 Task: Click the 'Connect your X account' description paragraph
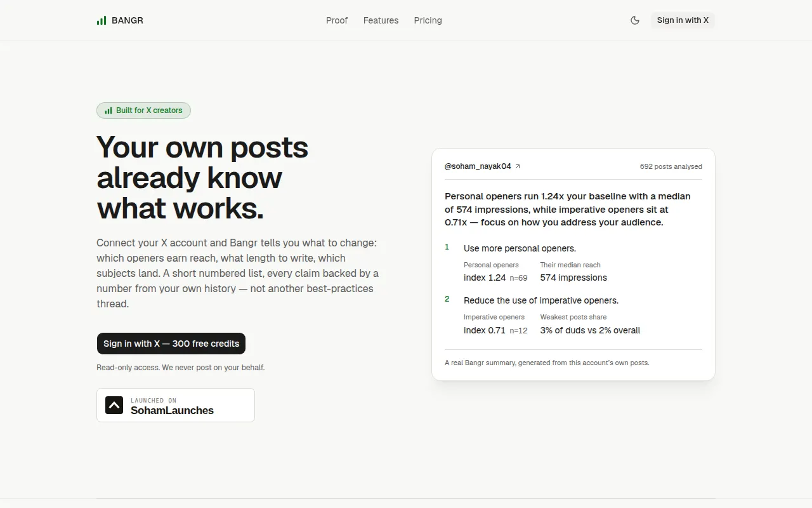click(238, 273)
